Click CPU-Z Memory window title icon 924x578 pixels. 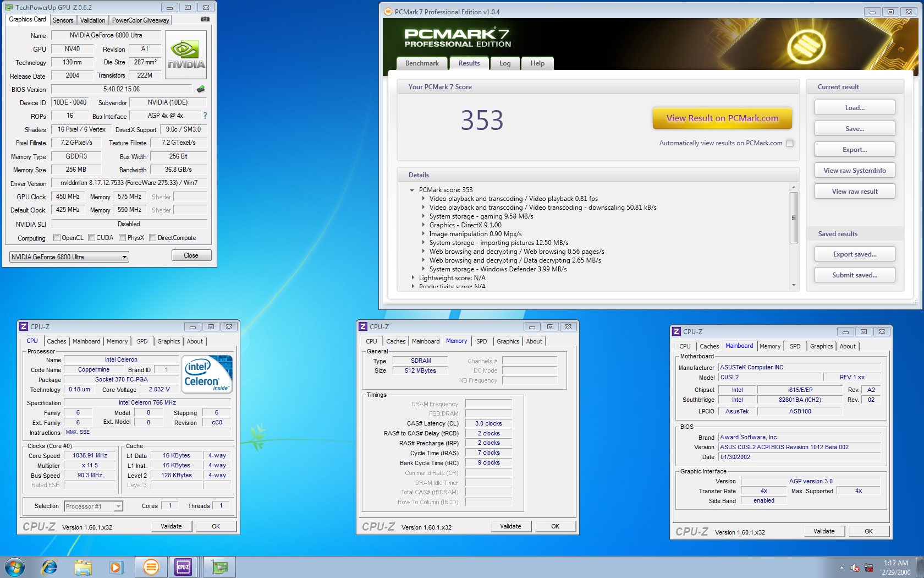[363, 326]
